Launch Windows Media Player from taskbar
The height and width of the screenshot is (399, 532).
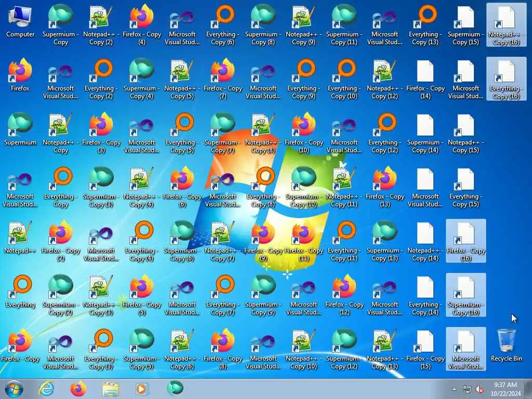142,389
